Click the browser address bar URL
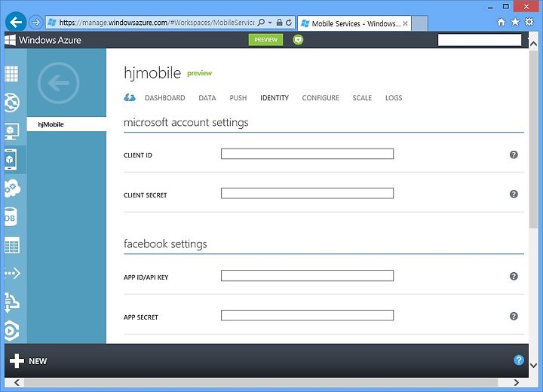The height and width of the screenshot is (392, 543). tap(157, 23)
